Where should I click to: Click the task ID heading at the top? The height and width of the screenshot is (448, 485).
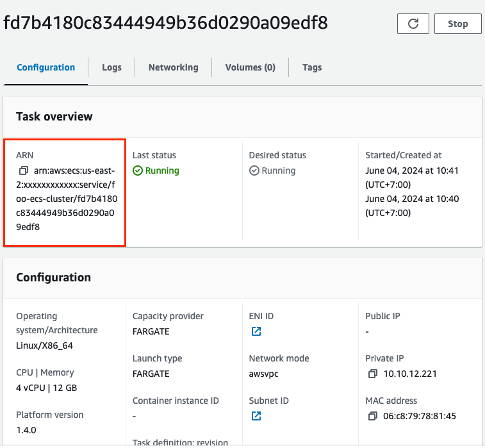coord(165,23)
